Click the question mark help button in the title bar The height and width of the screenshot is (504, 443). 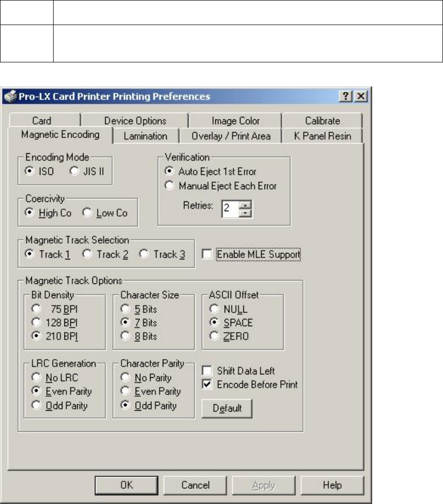[x=346, y=96]
